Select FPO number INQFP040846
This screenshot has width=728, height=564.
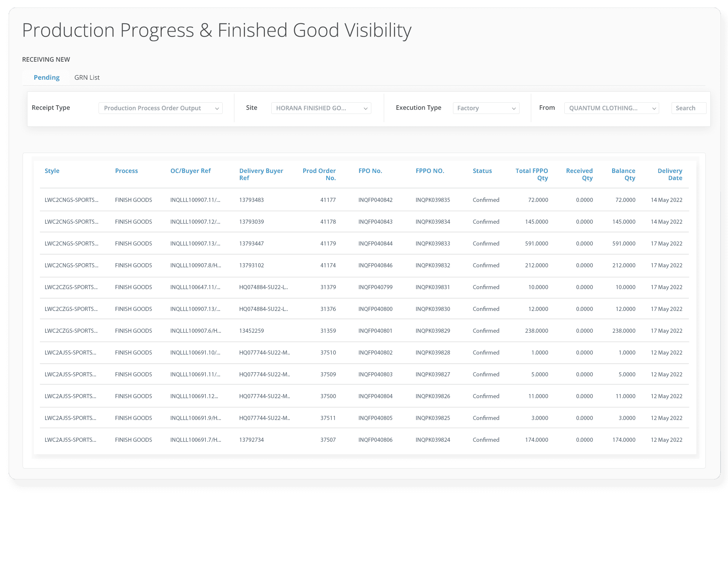(375, 265)
